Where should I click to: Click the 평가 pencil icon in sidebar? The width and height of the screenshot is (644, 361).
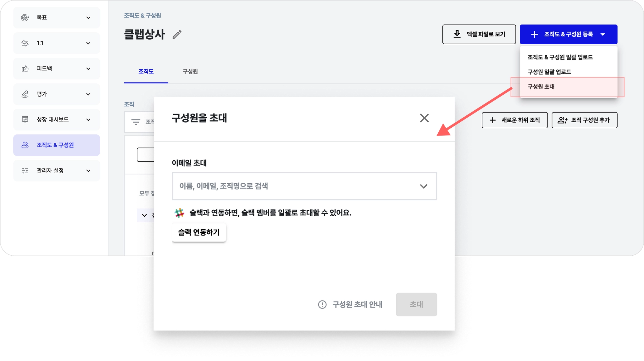[25, 94]
